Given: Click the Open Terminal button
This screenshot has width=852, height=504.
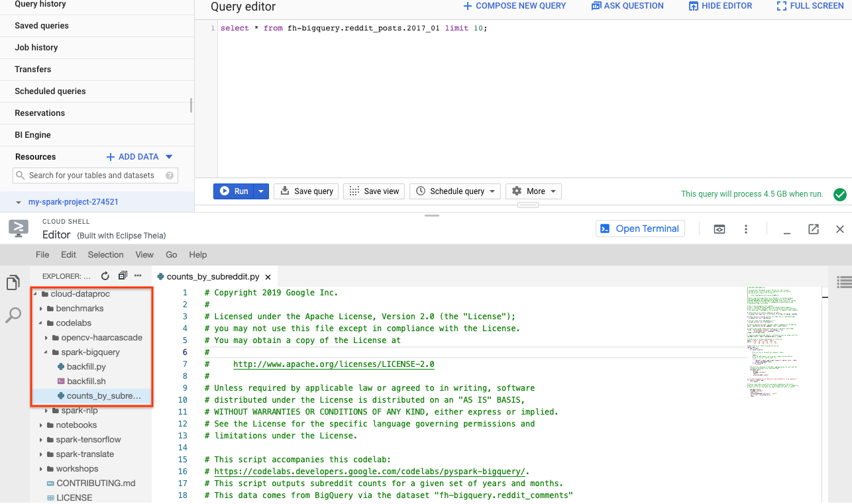Looking at the screenshot, I should (x=640, y=228).
